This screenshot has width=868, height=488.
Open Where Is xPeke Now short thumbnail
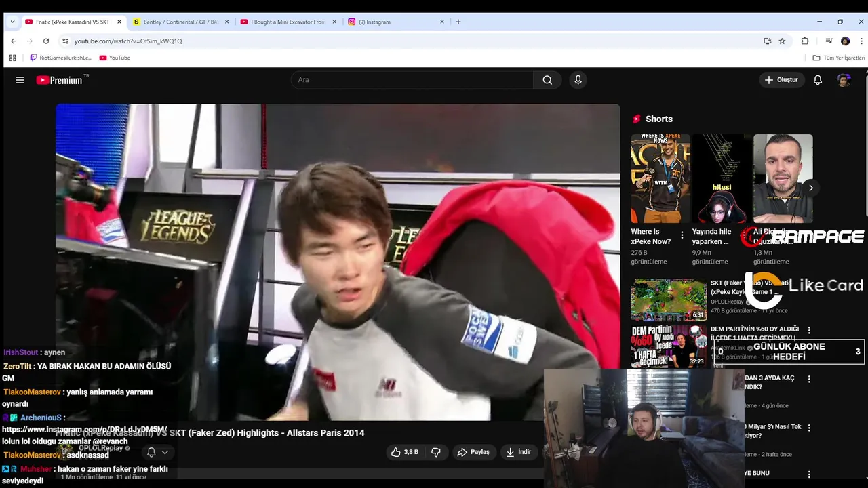click(660, 179)
